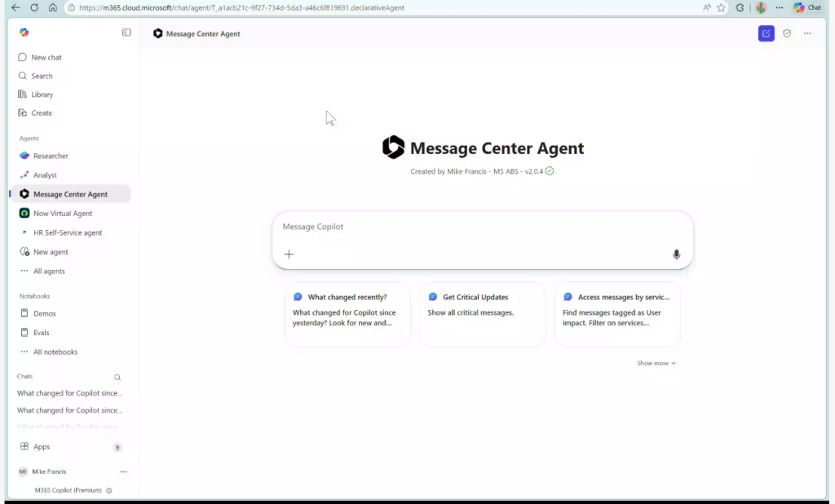Choose the 'Access messages by service' prompt card
835x504 pixels.
(617, 314)
